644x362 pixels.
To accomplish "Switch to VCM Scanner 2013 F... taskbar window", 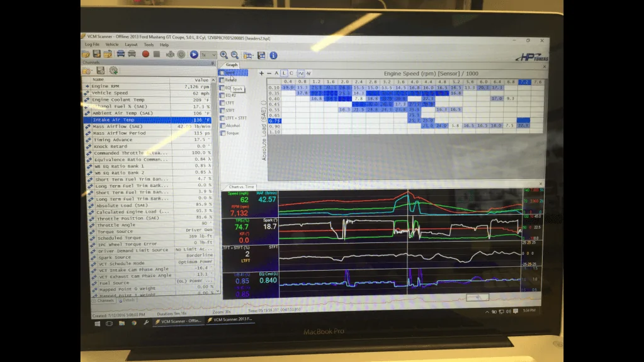I will (230, 320).
